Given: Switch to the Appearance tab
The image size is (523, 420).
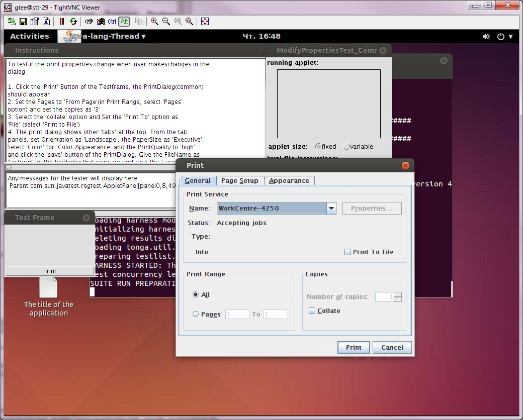Looking at the screenshot, I should coord(289,181).
